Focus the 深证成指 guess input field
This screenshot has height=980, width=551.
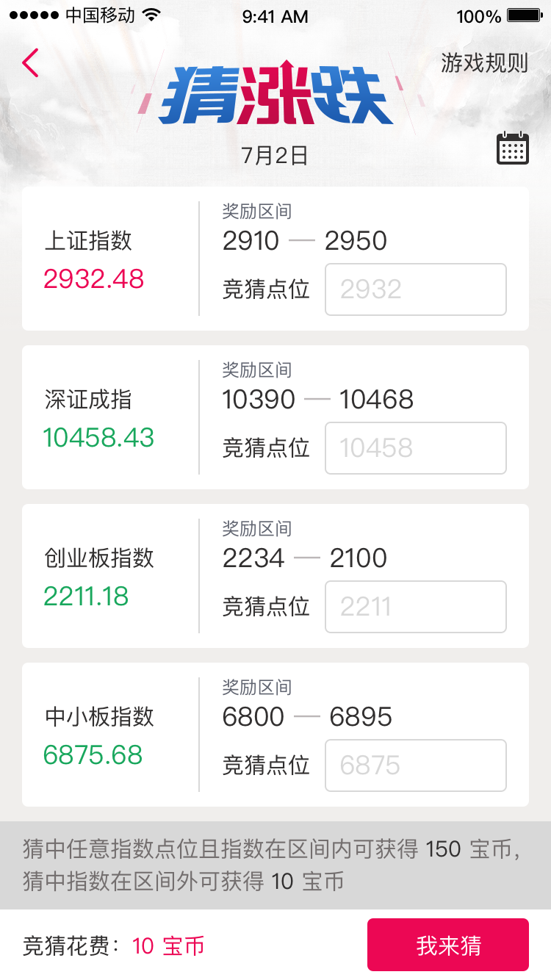click(416, 448)
